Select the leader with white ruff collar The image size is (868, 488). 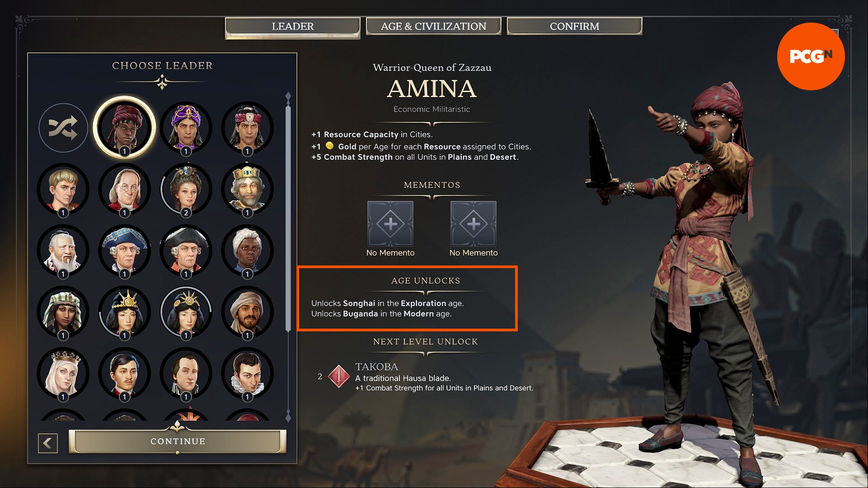click(x=247, y=373)
